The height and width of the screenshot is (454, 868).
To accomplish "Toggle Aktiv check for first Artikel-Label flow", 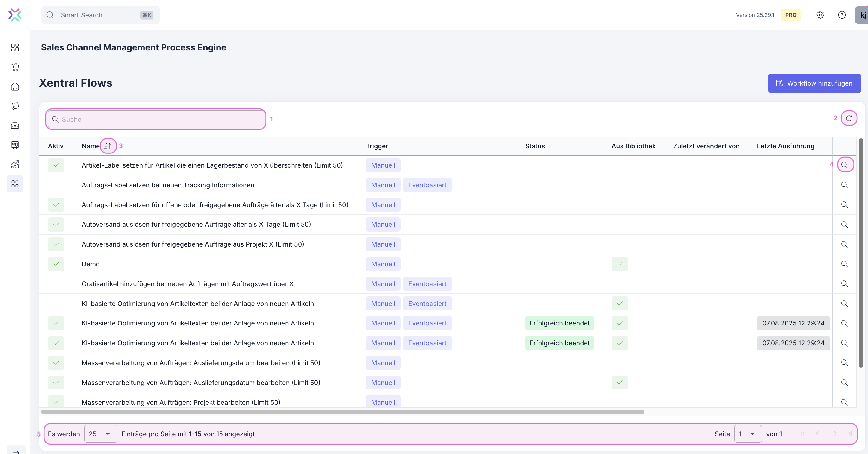I will click(x=56, y=165).
